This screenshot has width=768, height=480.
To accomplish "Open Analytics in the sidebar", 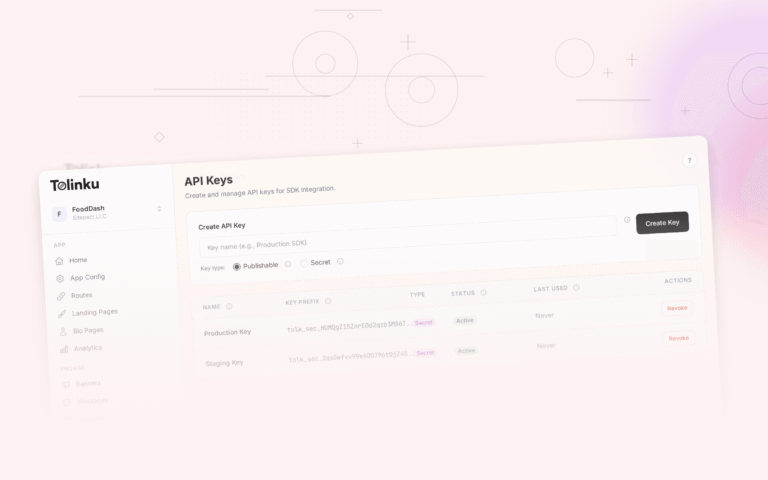I will [x=88, y=348].
